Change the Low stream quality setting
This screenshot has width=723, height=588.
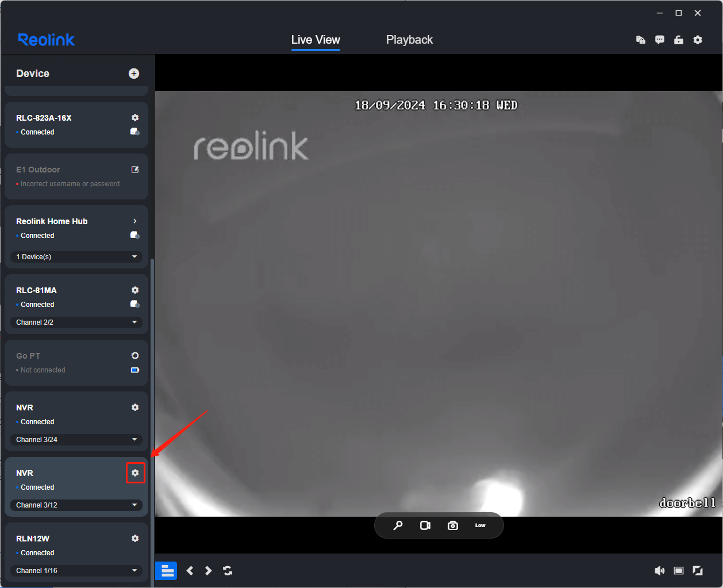coord(480,525)
